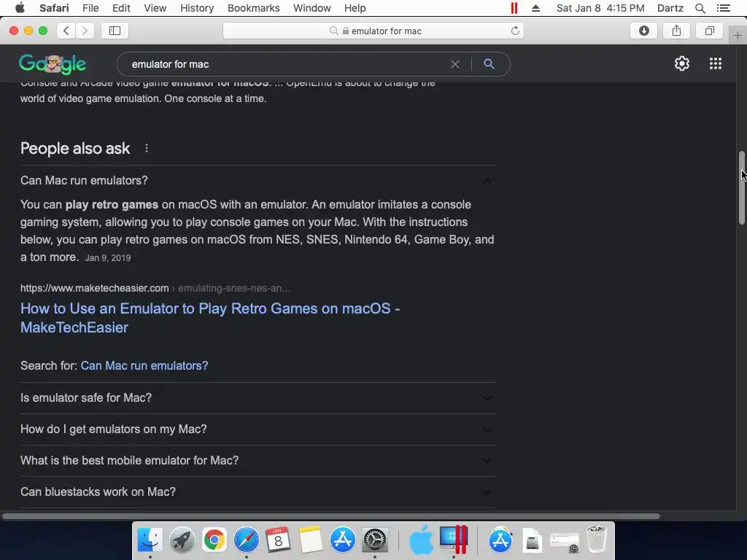Go to the Google logo homepage

tap(53, 64)
